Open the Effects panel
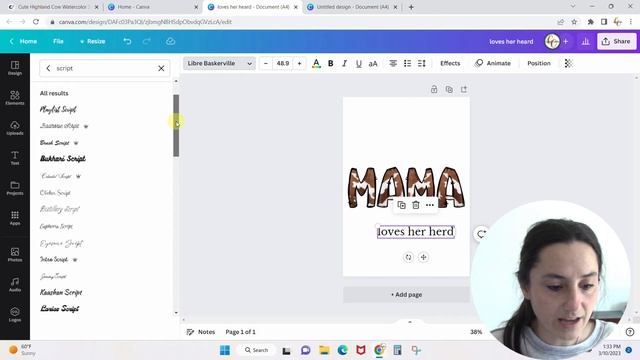 point(450,63)
